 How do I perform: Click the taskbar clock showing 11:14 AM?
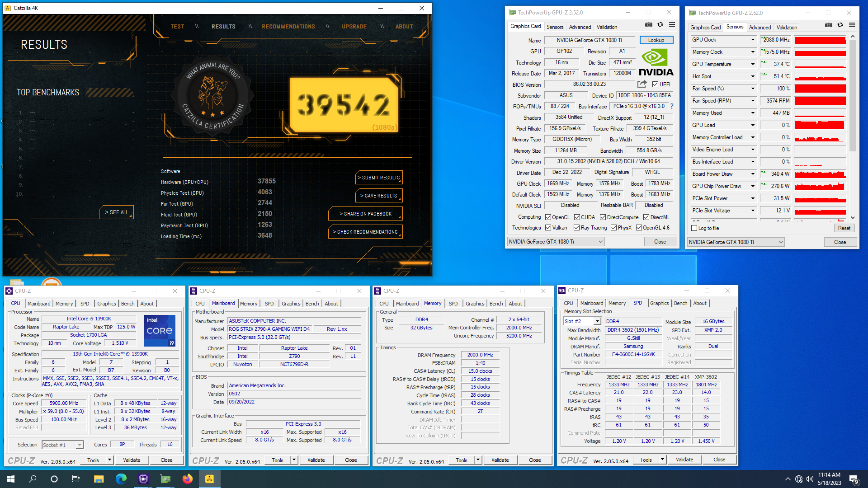point(829,479)
